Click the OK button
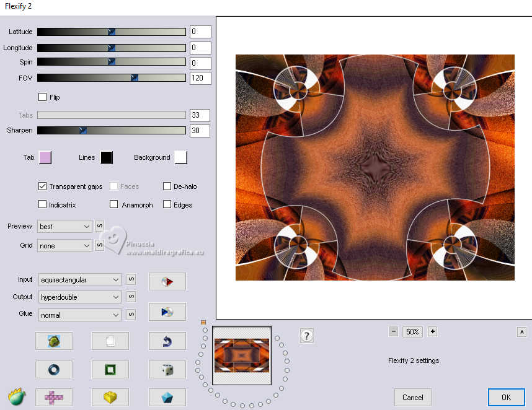Image resolution: width=532 pixels, height=410 pixels. click(506, 397)
